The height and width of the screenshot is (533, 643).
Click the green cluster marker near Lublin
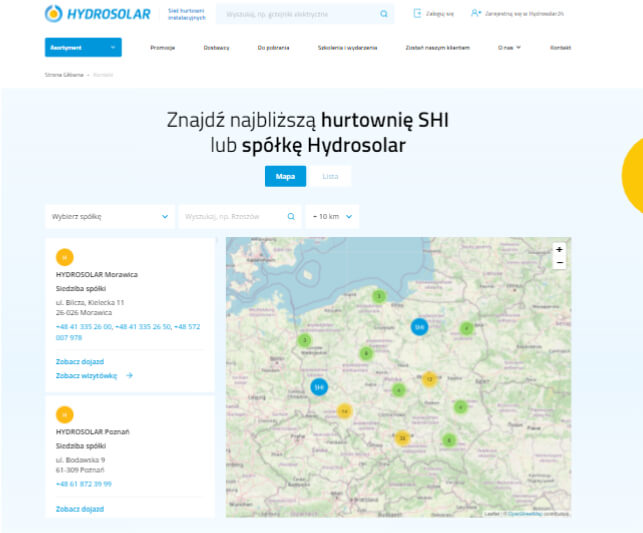(x=461, y=407)
